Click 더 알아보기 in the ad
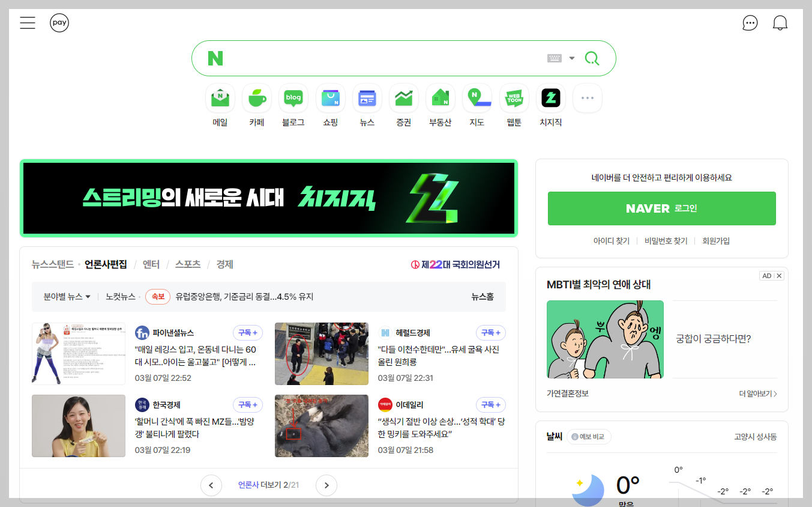This screenshot has width=812, height=507. click(x=758, y=394)
